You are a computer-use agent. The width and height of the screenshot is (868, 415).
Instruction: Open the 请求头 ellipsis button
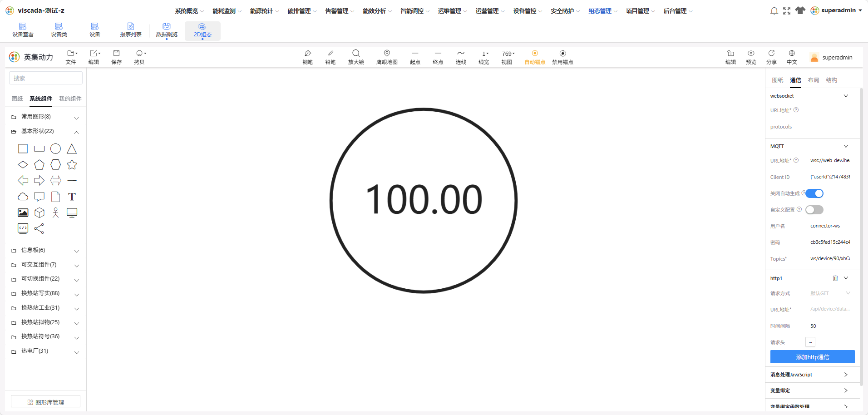point(810,342)
